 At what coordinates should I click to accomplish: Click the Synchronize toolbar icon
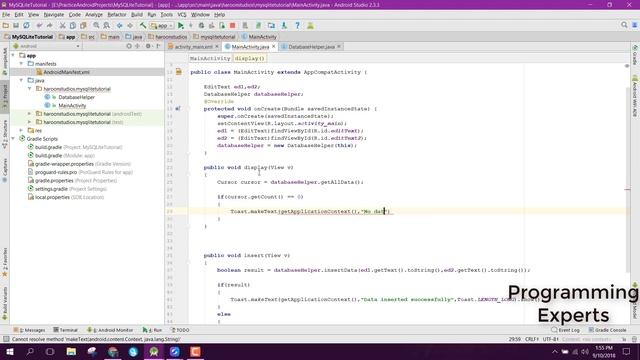tap(26, 25)
